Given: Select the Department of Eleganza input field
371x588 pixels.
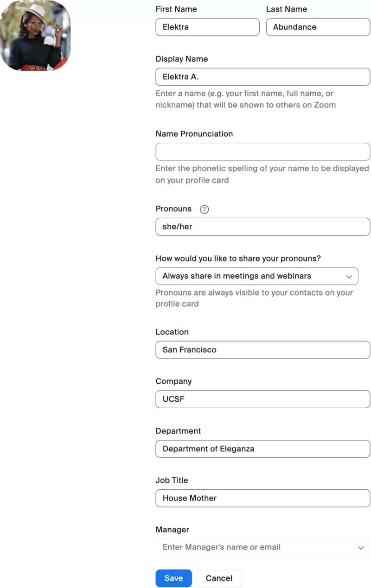Looking at the screenshot, I should (x=263, y=449).
